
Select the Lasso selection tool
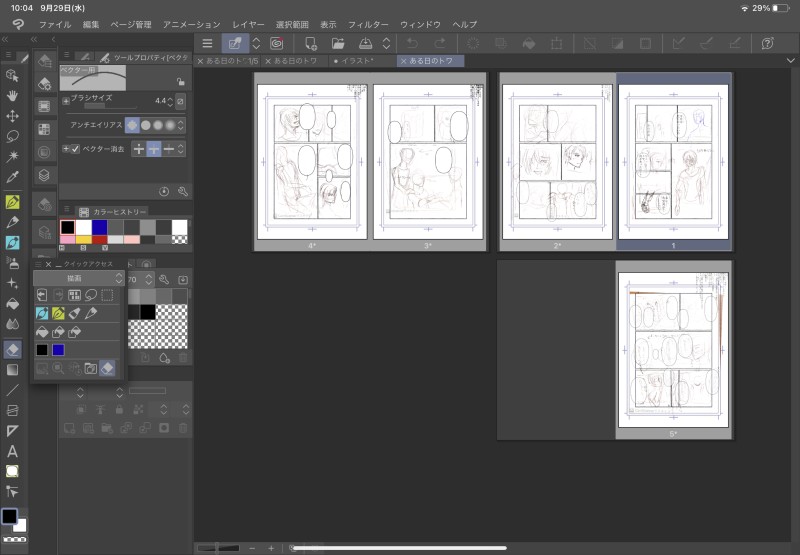[13, 136]
